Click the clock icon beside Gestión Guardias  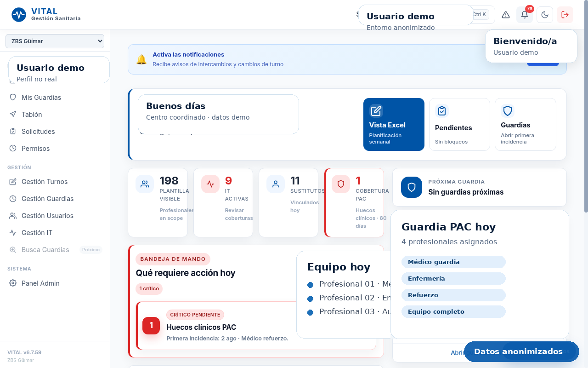click(13, 199)
